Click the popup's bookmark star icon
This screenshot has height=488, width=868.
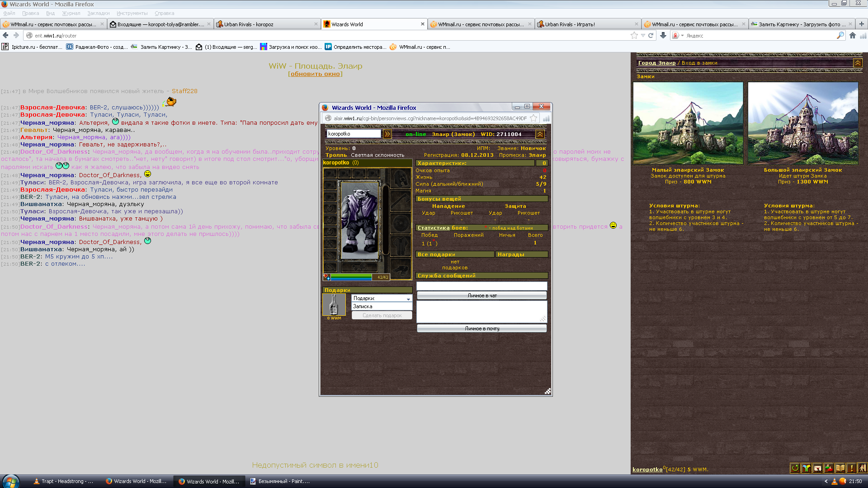(x=533, y=118)
